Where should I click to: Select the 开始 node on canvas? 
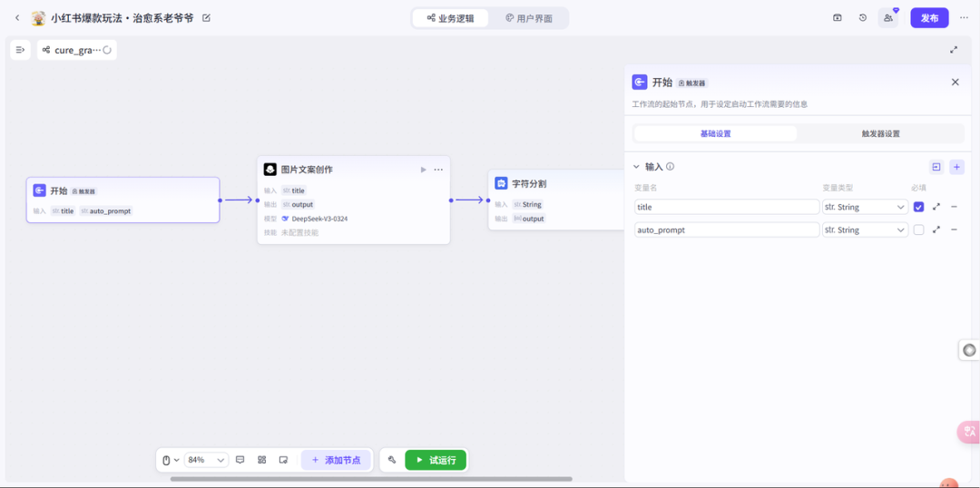(122, 200)
